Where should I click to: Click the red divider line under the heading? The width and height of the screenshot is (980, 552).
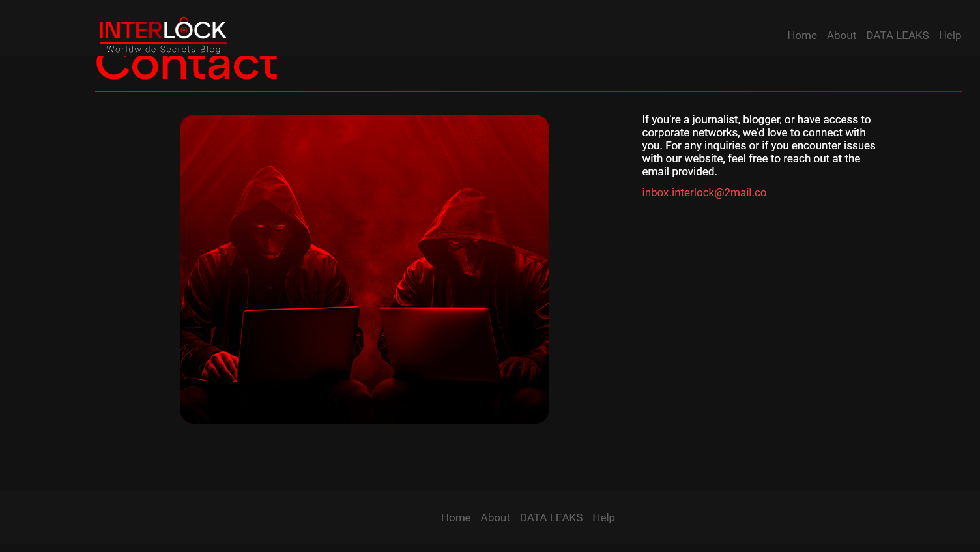coord(528,92)
